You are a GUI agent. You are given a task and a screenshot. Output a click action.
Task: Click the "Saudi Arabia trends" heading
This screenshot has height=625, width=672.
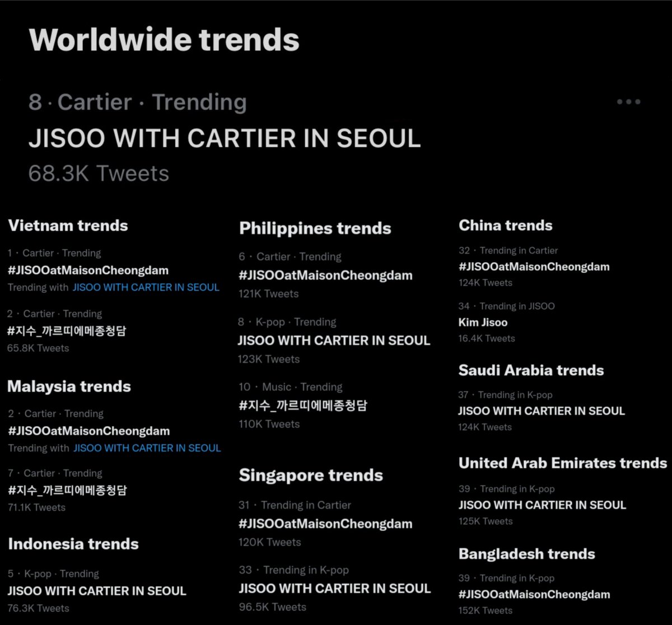[531, 371]
